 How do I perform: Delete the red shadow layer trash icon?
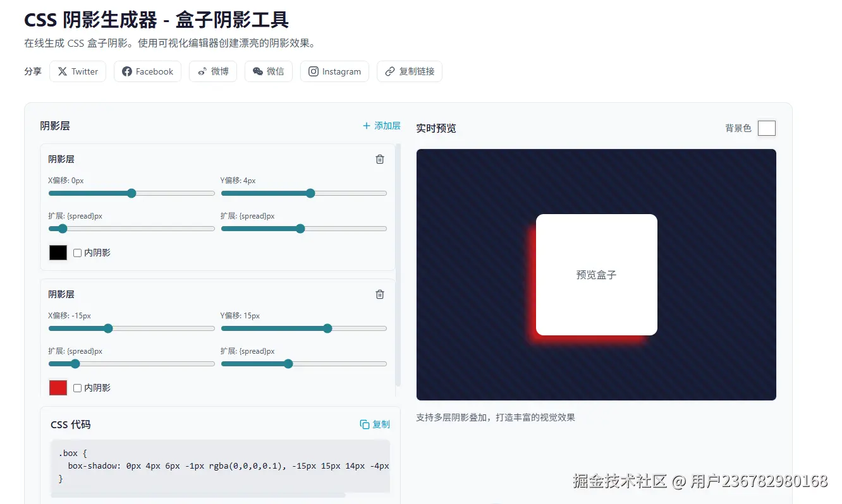tap(380, 294)
